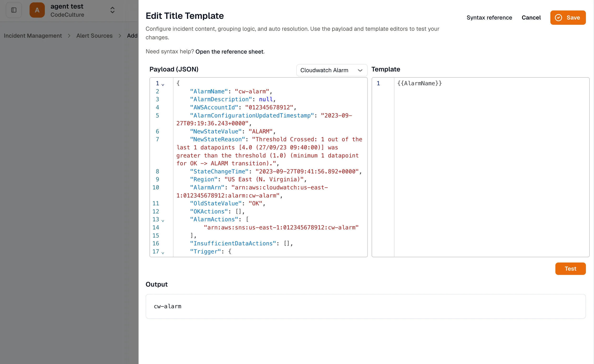Click the "NewStateReason" key on line 7
The height and width of the screenshot is (364, 594).
217,140
